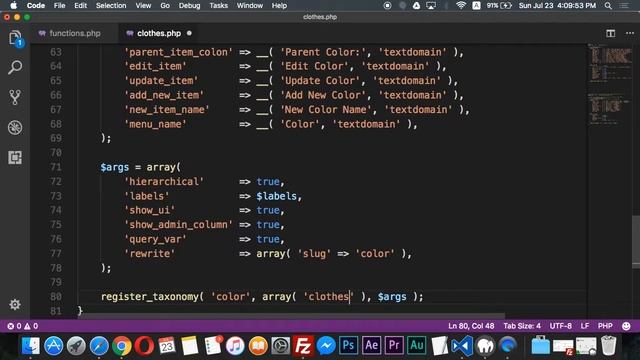
Task: Click Ln 80, Col 48 in status bar
Action: [x=471, y=326]
